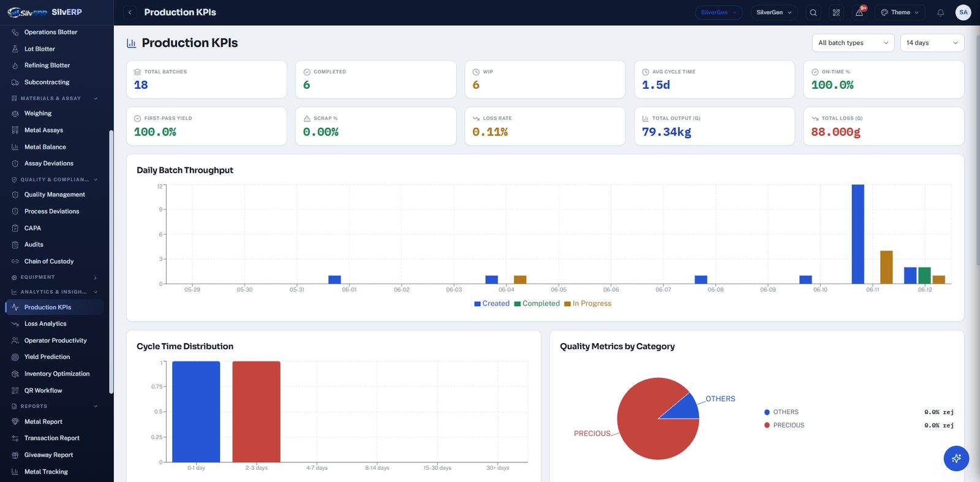
Task: Click the Weighing scale icon
Action: click(15, 113)
